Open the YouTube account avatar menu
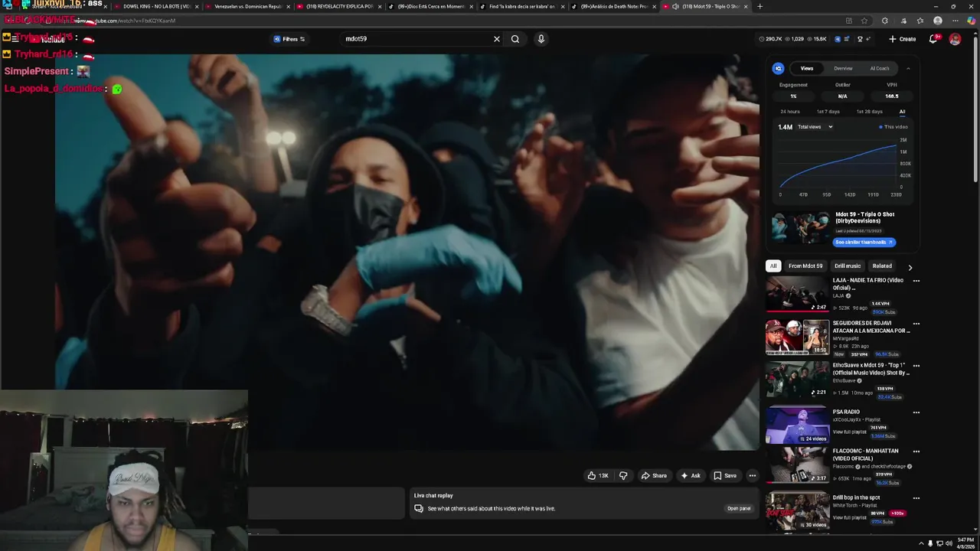Viewport: 980px width, 551px height. [x=955, y=39]
